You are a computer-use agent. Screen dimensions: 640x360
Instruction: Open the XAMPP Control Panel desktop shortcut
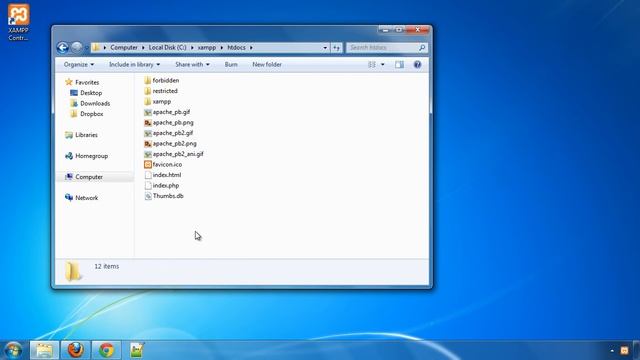point(18,22)
